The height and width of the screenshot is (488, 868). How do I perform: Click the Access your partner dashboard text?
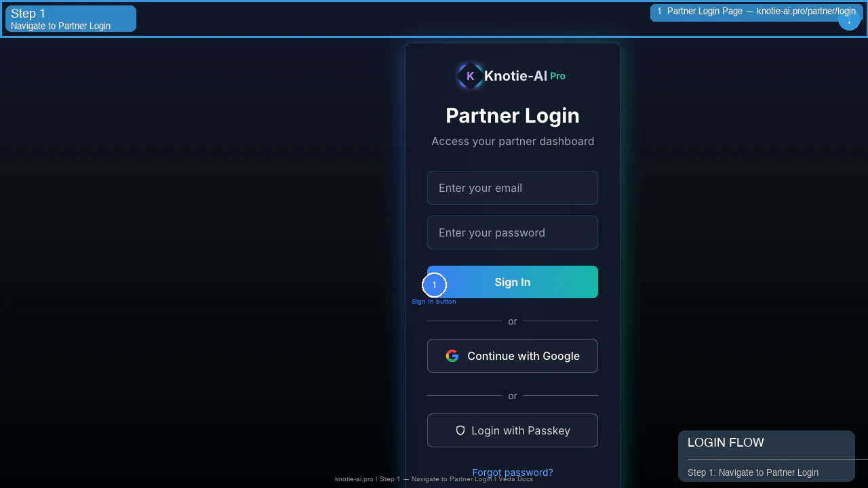[x=513, y=141]
